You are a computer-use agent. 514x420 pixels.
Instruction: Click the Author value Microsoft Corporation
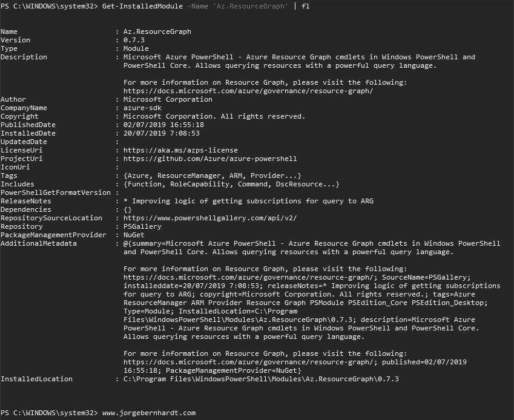click(167, 99)
